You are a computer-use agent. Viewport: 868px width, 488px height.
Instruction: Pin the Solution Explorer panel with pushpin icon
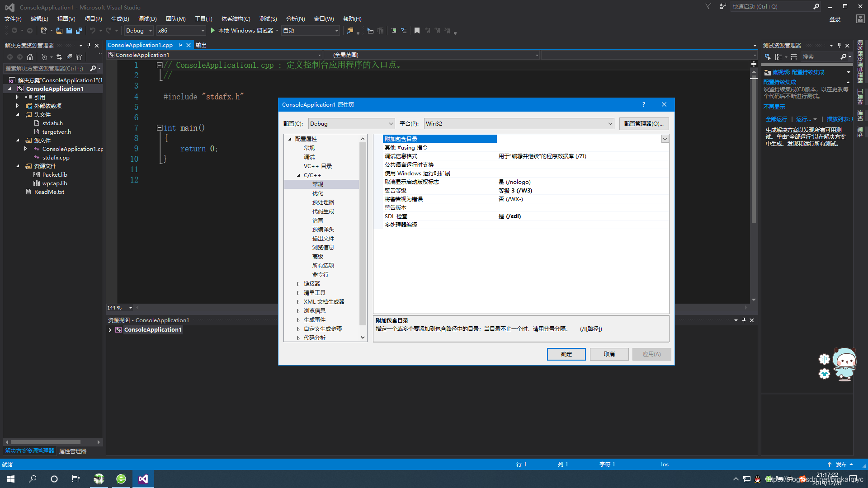pos(89,46)
